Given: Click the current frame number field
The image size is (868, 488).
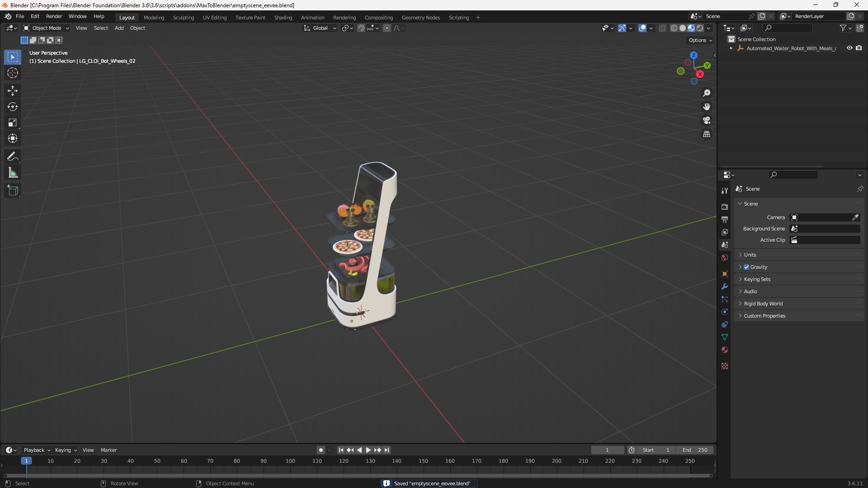Looking at the screenshot, I should [x=607, y=450].
